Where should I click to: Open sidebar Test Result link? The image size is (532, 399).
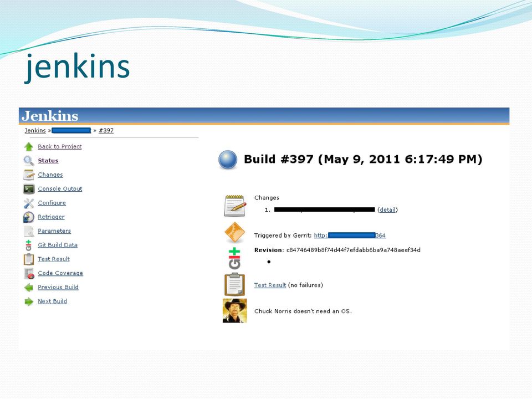(x=54, y=259)
